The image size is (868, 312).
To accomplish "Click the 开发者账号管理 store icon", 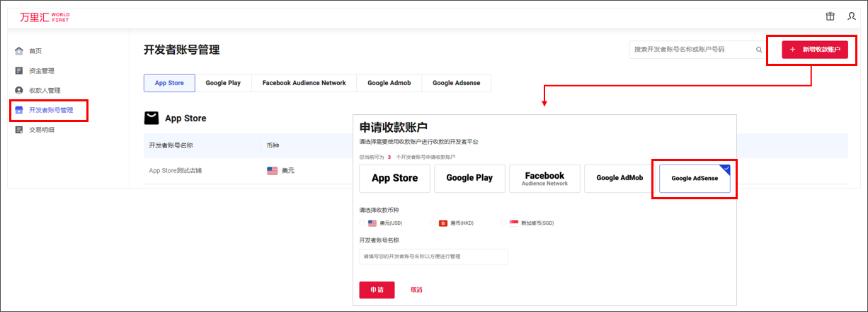I will (19, 110).
